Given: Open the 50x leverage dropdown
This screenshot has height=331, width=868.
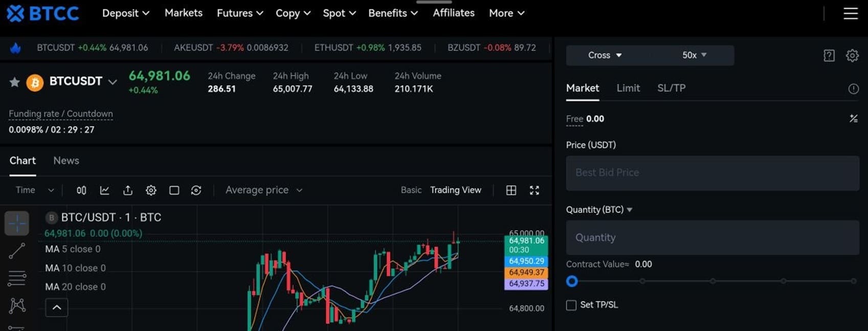Looking at the screenshot, I should coord(694,55).
